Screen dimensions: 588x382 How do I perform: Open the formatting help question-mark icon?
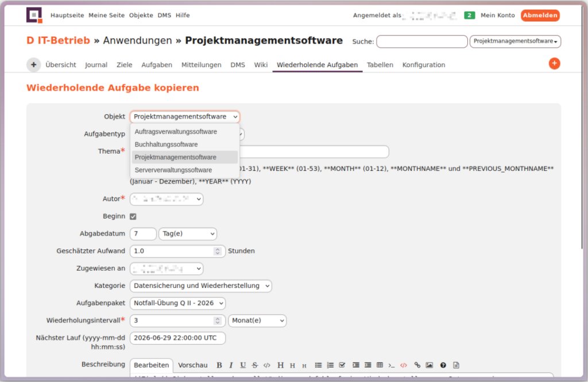443,365
